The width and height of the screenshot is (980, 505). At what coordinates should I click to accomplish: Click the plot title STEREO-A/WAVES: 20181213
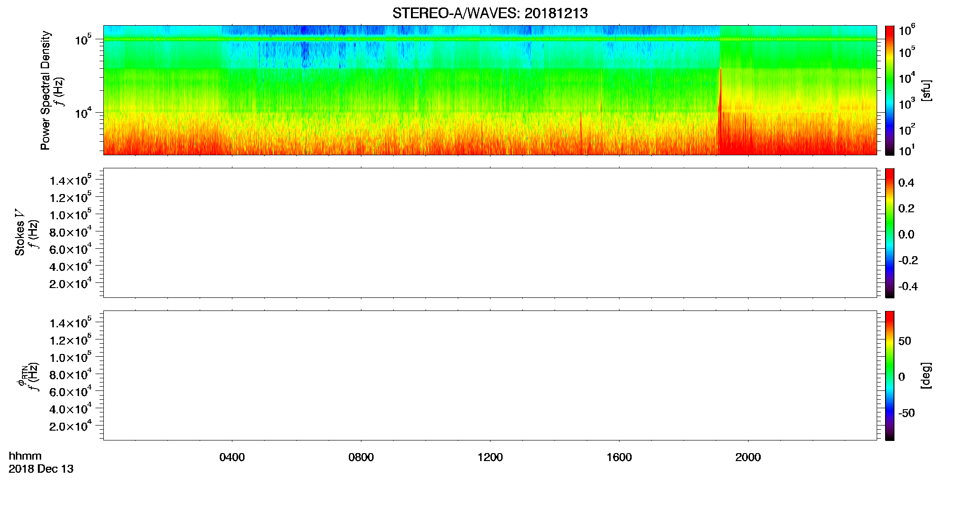click(490, 14)
